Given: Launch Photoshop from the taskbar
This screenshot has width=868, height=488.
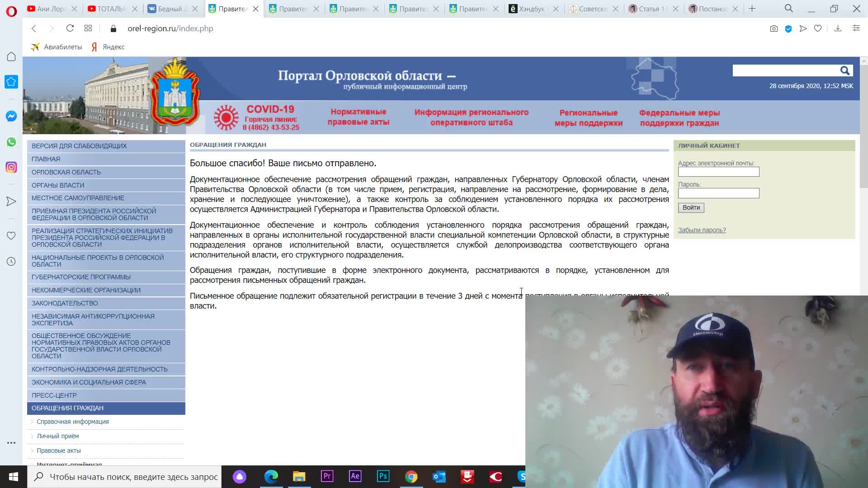Looking at the screenshot, I should tap(383, 476).
